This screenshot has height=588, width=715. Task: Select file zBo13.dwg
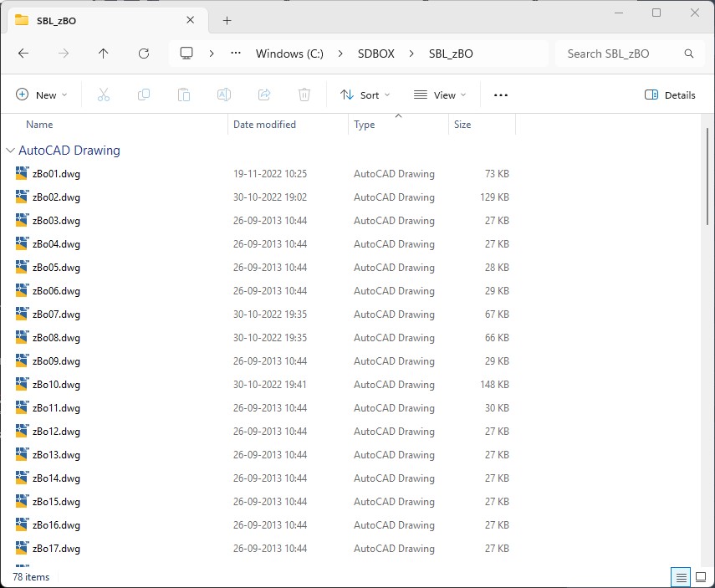point(56,454)
